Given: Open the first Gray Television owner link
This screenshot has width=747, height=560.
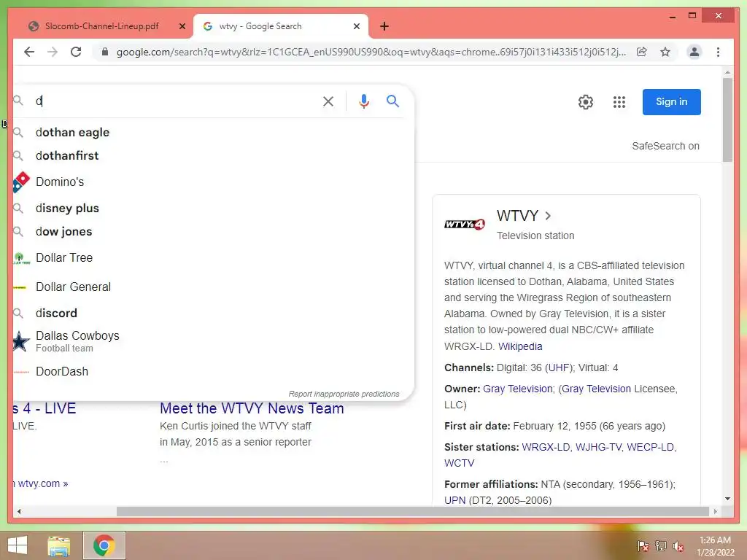Looking at the screenshot, I should [x=518, y=389].
